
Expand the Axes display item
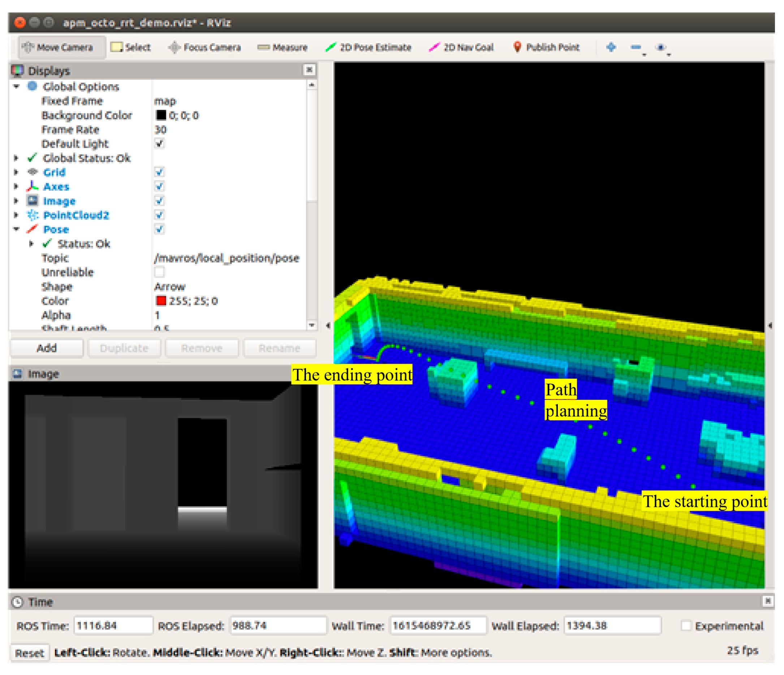coord(16,187)
